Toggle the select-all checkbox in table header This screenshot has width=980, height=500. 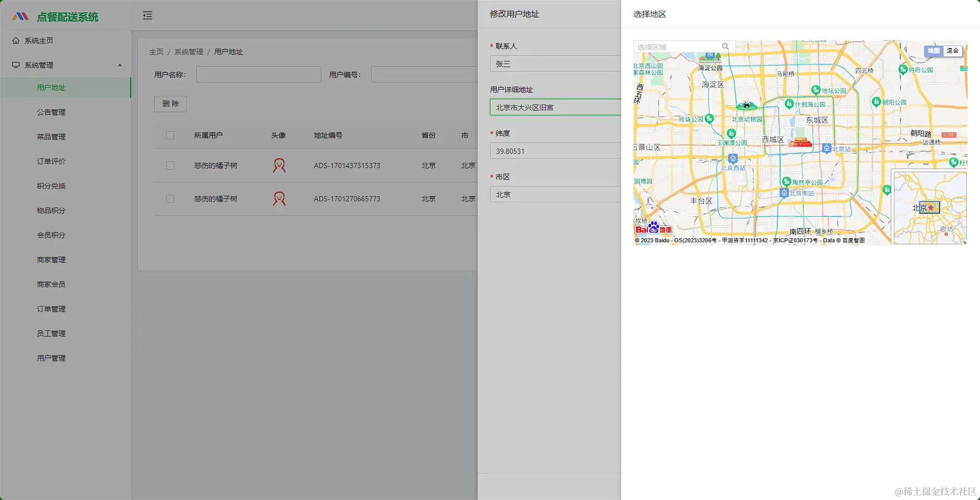click(x=170, y=135)
